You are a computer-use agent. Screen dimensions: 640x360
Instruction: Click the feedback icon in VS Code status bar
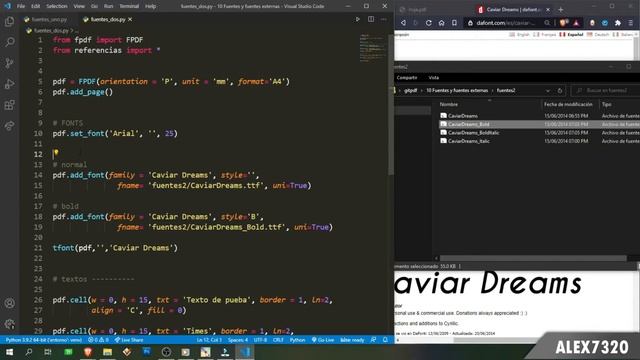click(373, 340)
